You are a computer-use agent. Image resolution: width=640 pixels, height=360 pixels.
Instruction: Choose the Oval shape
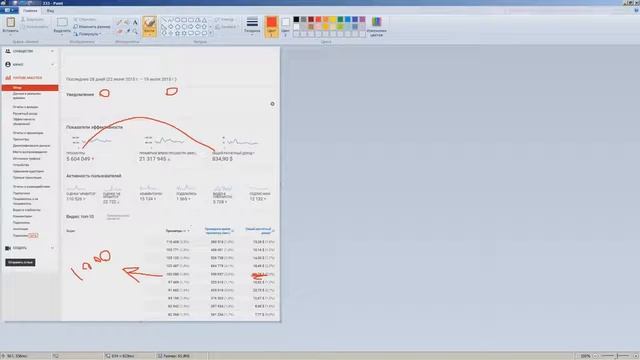click(x=177, y=20)
